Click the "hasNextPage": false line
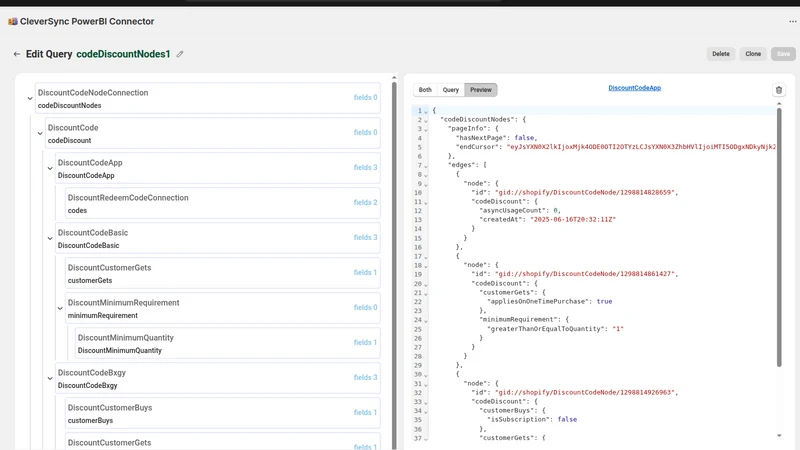The image size is (800, 450). click(496, 138)
